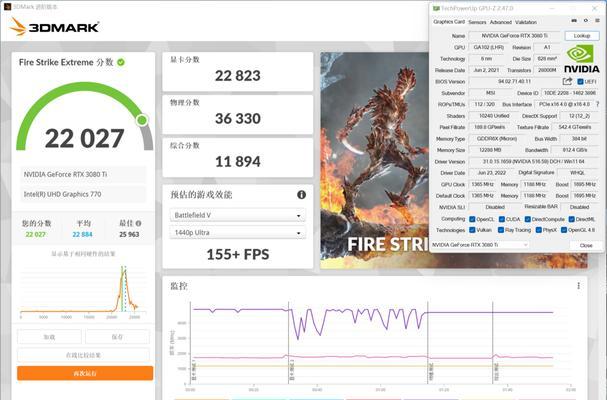
Task: Click the Digital Signature WHQL field
Action: [577, 173]
